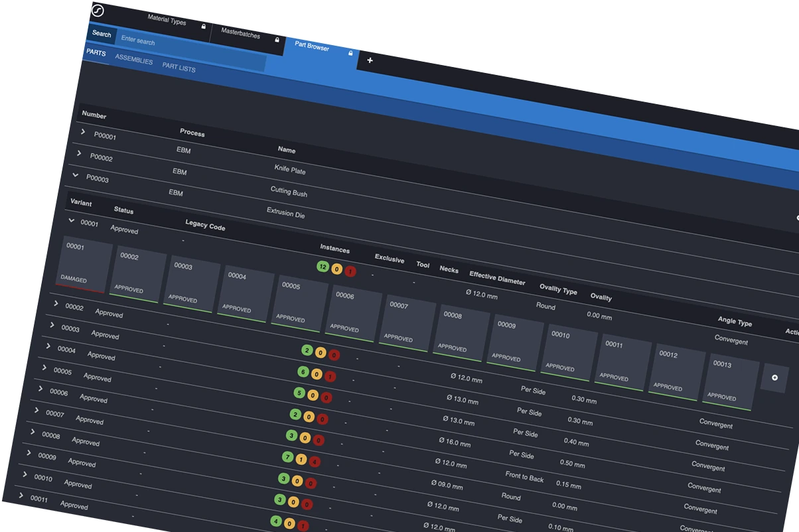Click the lock icon on Masterbatches tab

click(x=277, y=40)
